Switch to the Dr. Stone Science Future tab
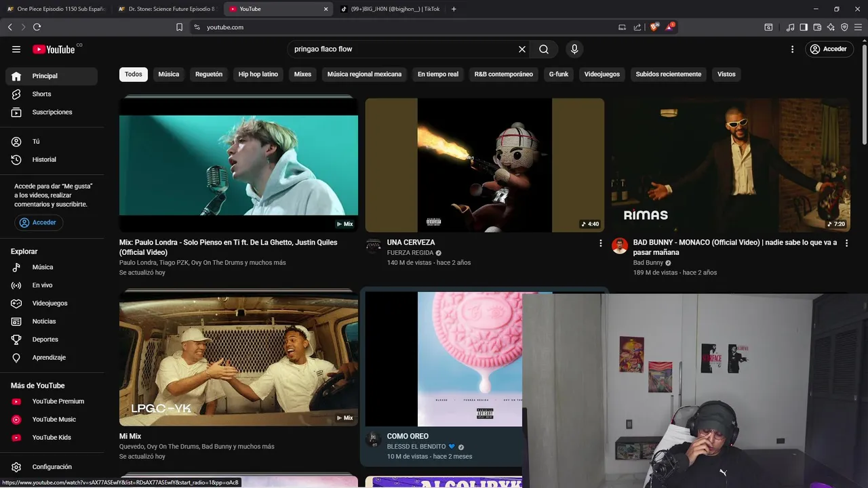Image resolution: width=868 pixels, height=488 pixels. tap(167, 9)
